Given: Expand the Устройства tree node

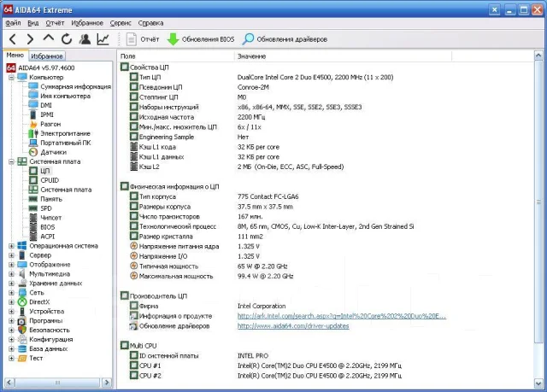Looking at the screenshot, I should point(11,312).
